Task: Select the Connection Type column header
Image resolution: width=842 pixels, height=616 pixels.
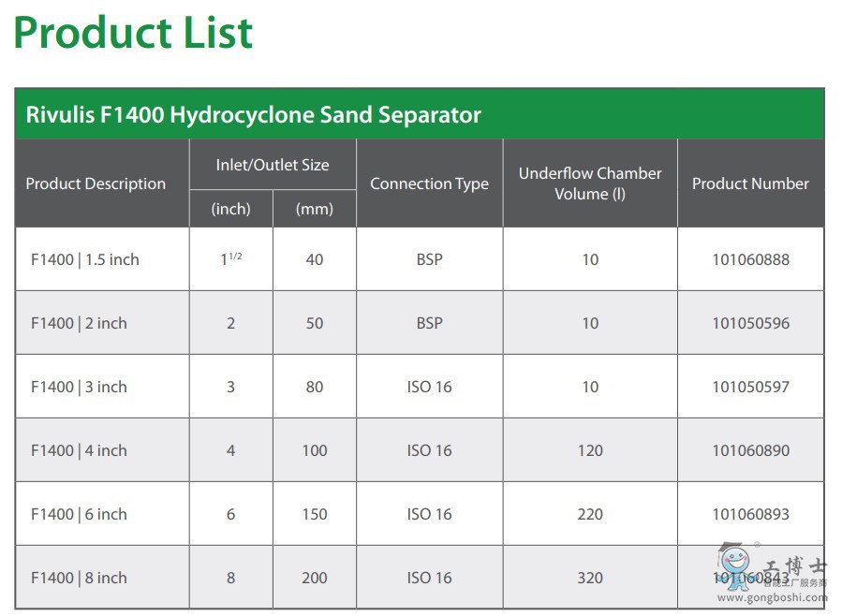Action: [x=429, y=183]
